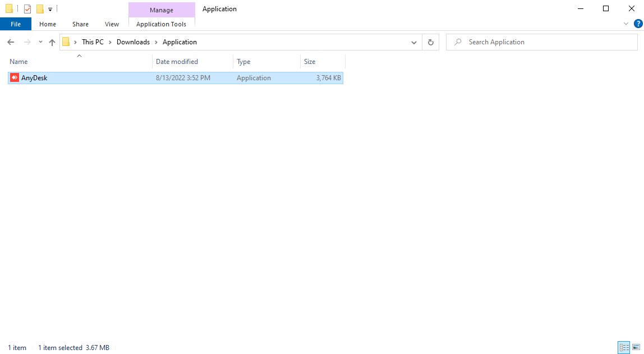Sort by the Name column header
Image resolution: width=644 pixels, height=354 pixels.
(80, 62)
